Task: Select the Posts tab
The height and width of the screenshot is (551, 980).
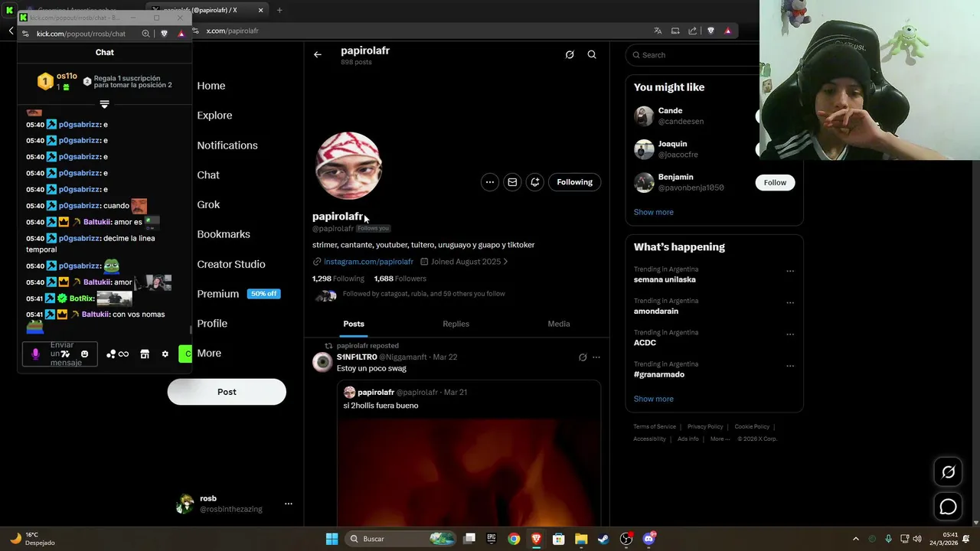Action: pyautogui.click(x=354, y=324)
